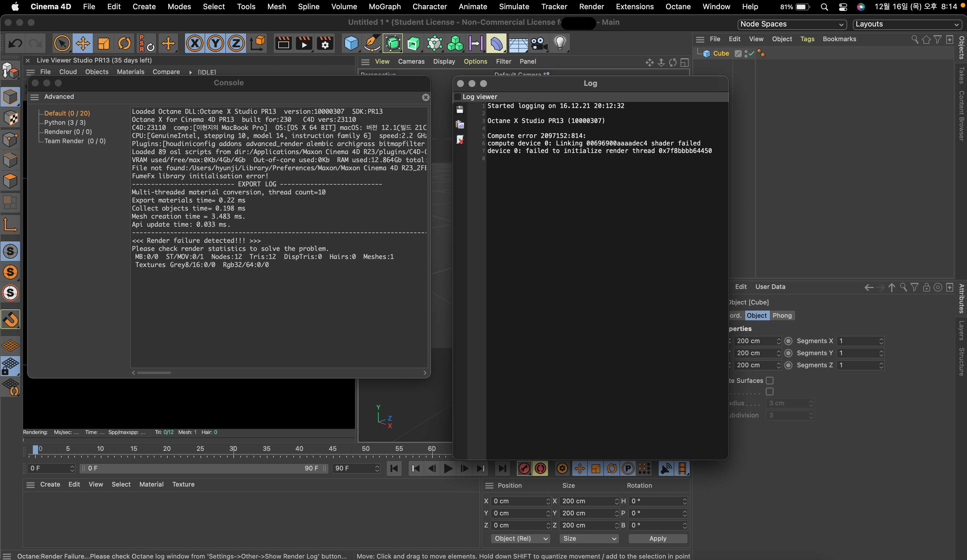Image resolution: width=967 pixels, height=560 pixels.
Task: Click Render to Picture Viewer icon
Action: coord(304,43)
